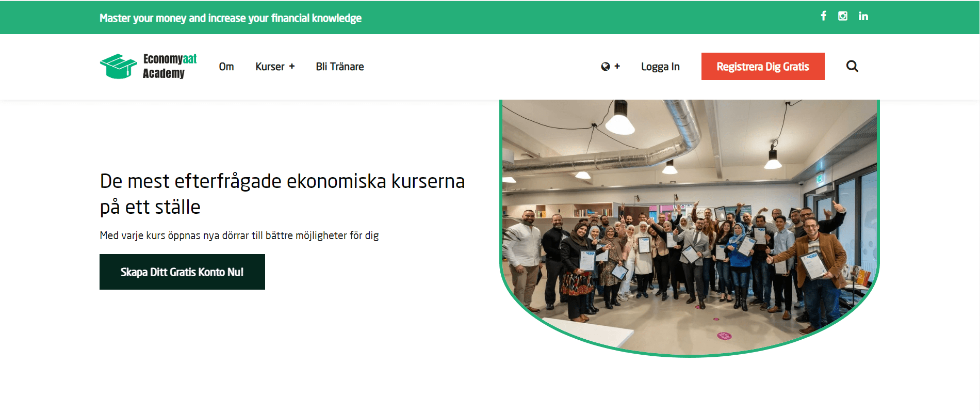Click the group photo hero image
Screen dimensions: 980x411
(690, 227)
